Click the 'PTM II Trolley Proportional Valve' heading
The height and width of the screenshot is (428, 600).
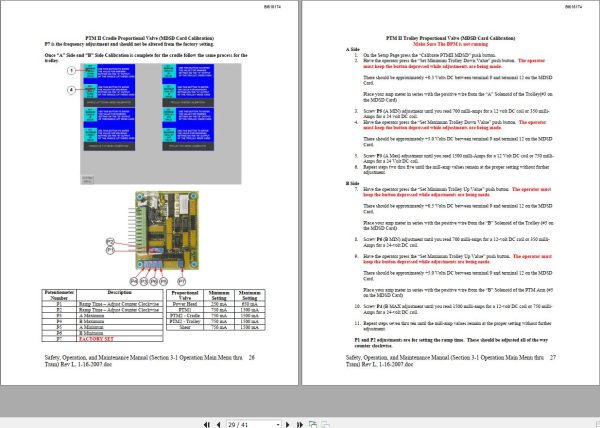click(x=450, y=38)
